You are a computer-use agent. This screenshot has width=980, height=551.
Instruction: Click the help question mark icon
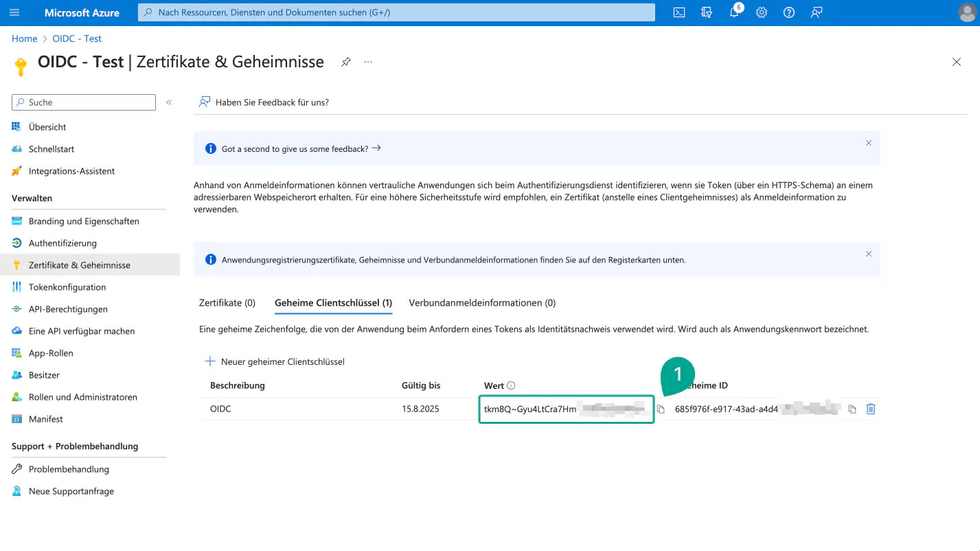[789, 12]
